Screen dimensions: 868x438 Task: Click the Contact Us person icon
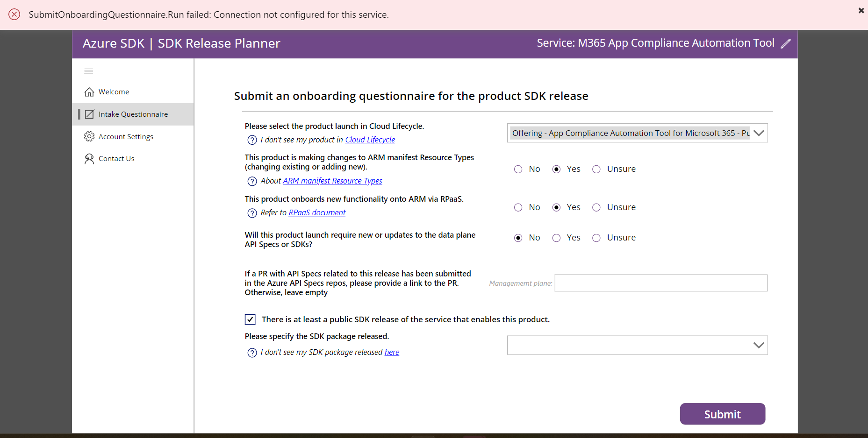(89, 159)
